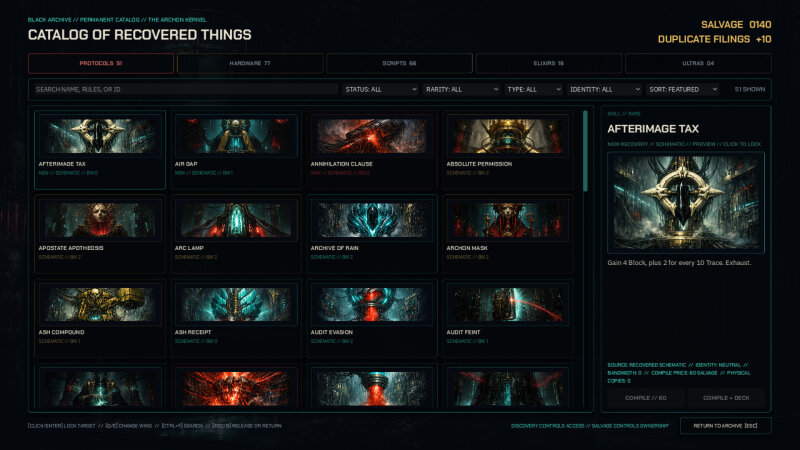The image size is (800, 450).
Task: Switch to the Elixirs tab
Action: click(x=548, y=63)
